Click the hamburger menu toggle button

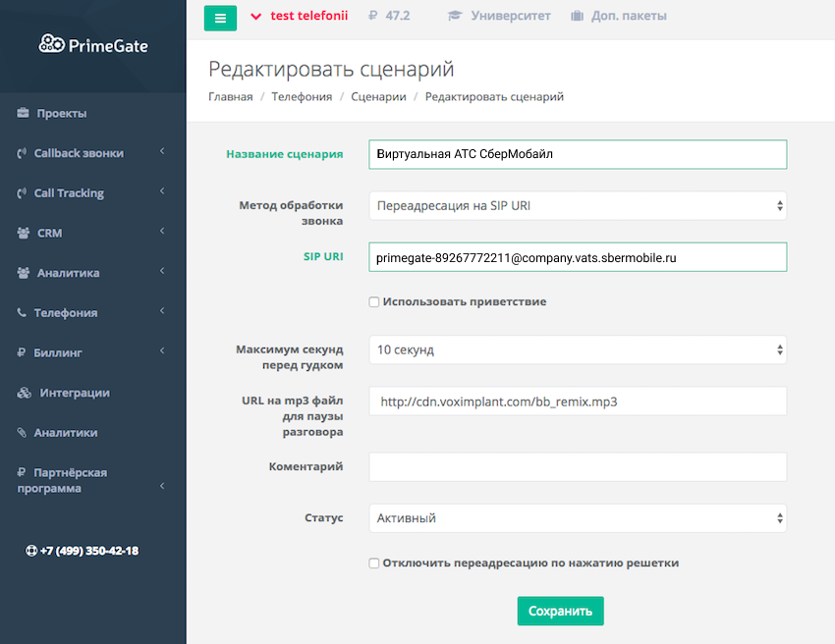(220, 18)
